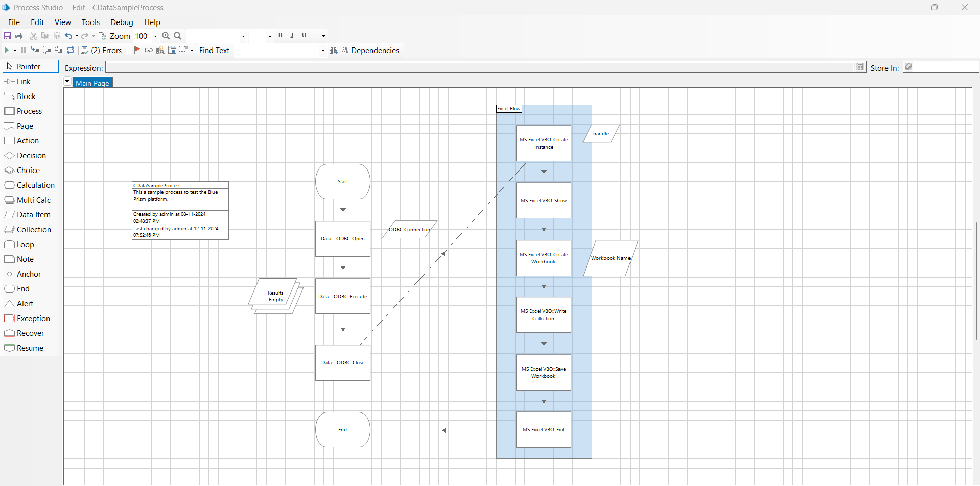Viewport: 980px width, 486px height.
Task: Open the Help menu
Action: (152, 22)
